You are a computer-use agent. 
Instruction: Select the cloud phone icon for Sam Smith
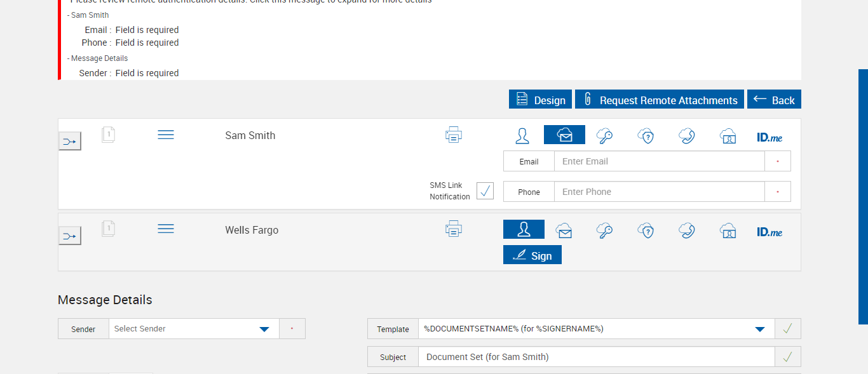pyautogui.click(x=686, y=135)
